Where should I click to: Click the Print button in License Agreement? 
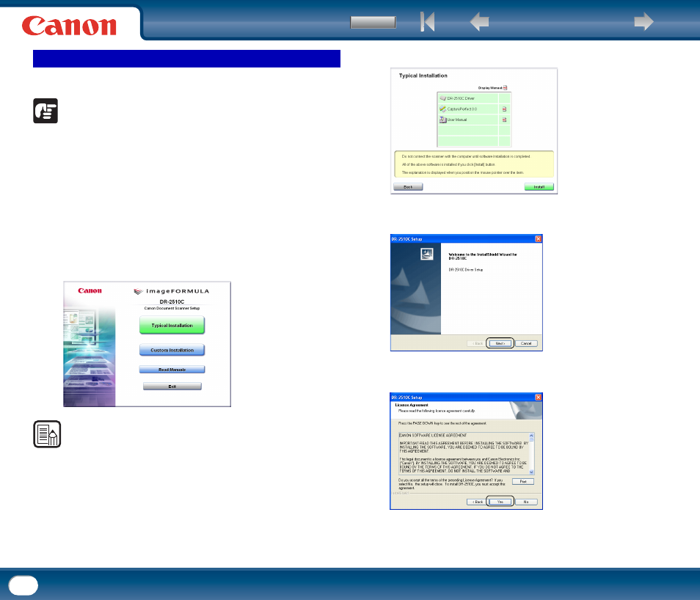pyautogui.click(x=523, y=481)
